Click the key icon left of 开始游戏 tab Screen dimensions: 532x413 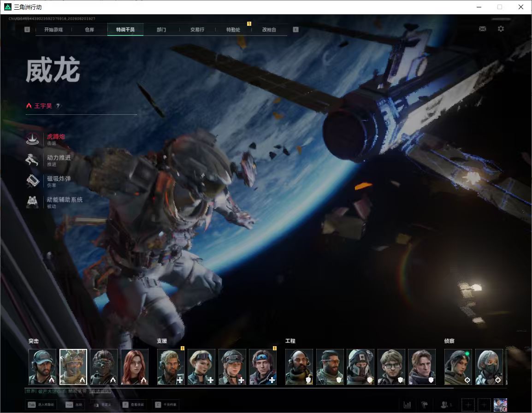click(x=27, y=29)
